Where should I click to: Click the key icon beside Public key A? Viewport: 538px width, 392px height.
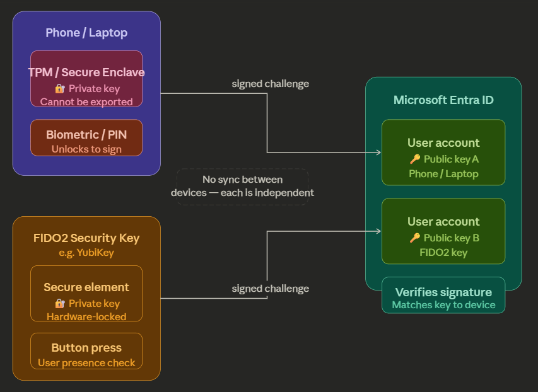pyautogui.click(x=414, y=159)
